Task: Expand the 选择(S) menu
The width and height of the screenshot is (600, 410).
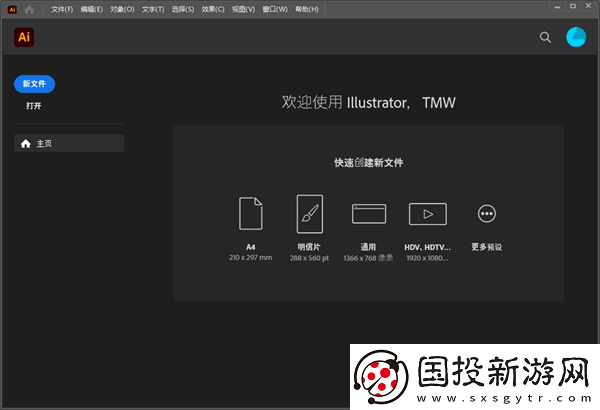Action: click(183, 9)
